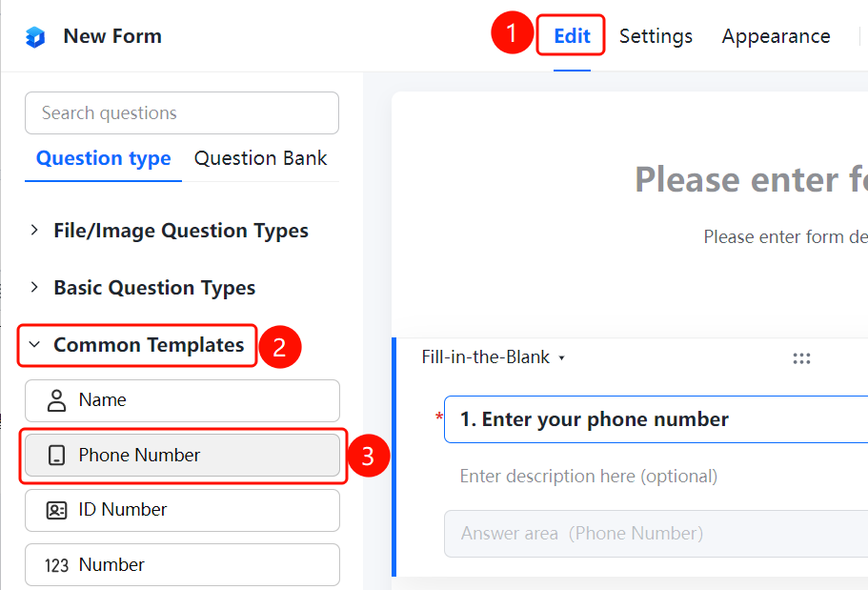This screenshot has height=590, width=868.
Task: Switch to the Question Bank tab
Action: click(x=261, y=158)
